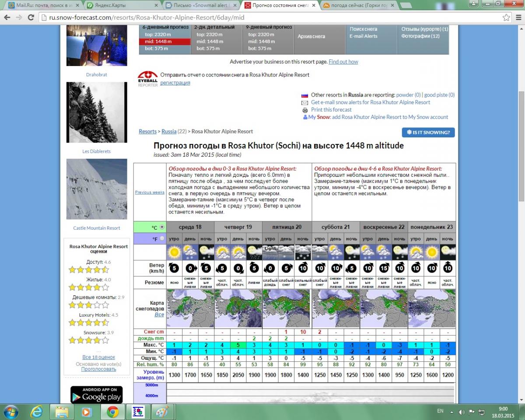This screenshot has height=420, width=525.
Task: Select the °C temperature radio button
Action: click(162, 227)
